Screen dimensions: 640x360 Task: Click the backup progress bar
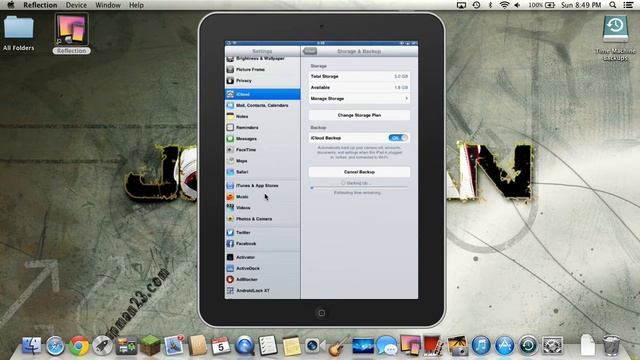(359, 187)
